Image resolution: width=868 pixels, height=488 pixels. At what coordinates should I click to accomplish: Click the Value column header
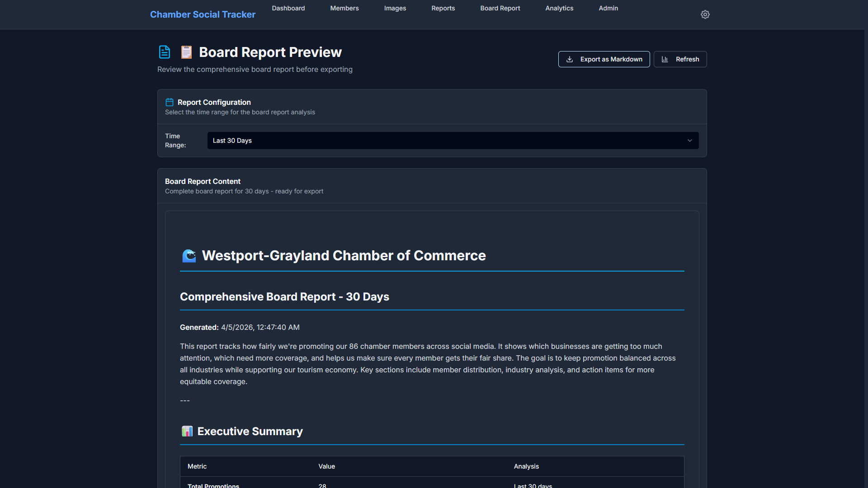click(326, 466)
